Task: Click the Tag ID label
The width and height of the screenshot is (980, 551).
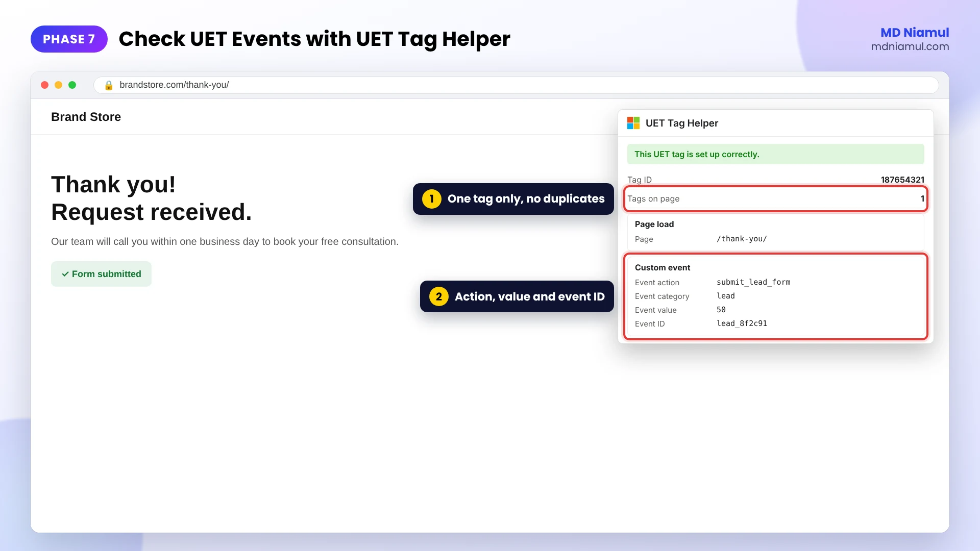Action: (x=640, y=180)
